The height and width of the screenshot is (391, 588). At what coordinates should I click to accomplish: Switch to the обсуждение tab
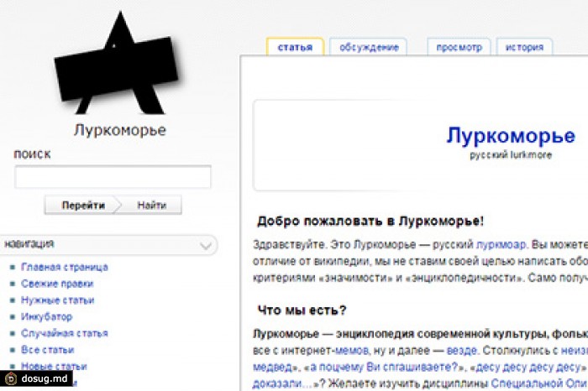(x=369, y=47)
